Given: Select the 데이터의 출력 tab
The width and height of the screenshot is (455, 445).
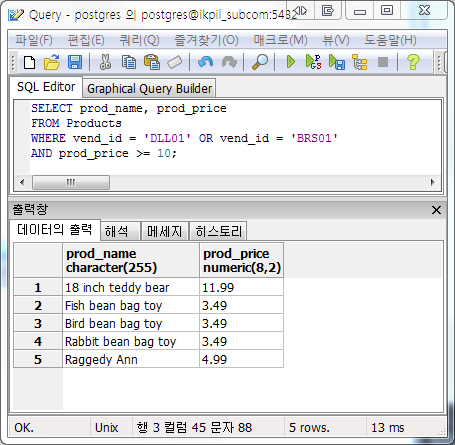Looking at the screenshot, I should tap(55, 229).
